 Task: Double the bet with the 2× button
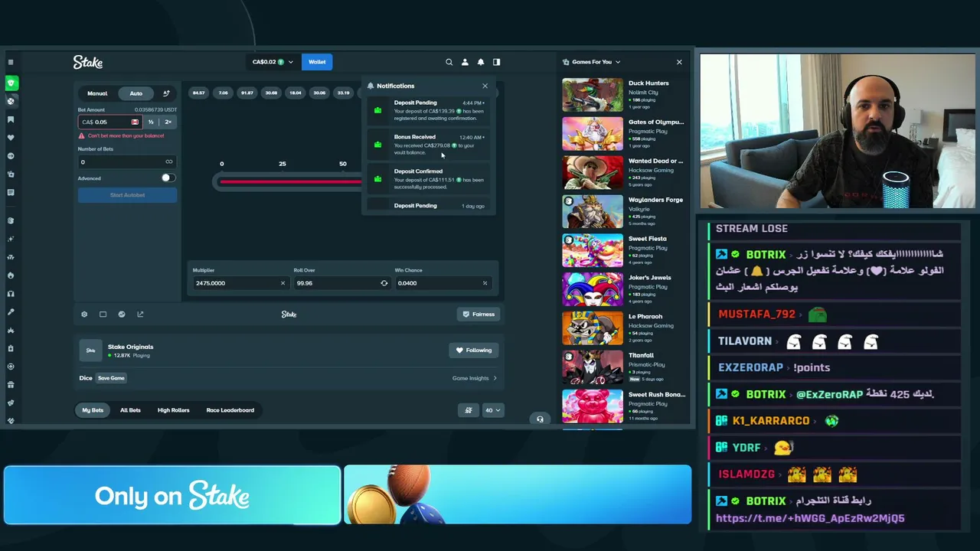click(x=168, y=122)
